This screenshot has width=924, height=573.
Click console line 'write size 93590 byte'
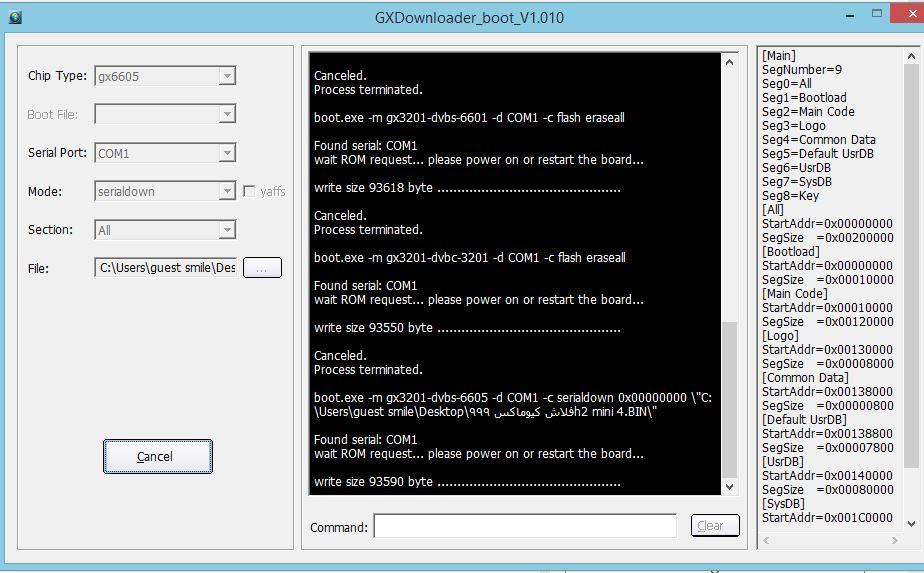(x=467, y=482)
